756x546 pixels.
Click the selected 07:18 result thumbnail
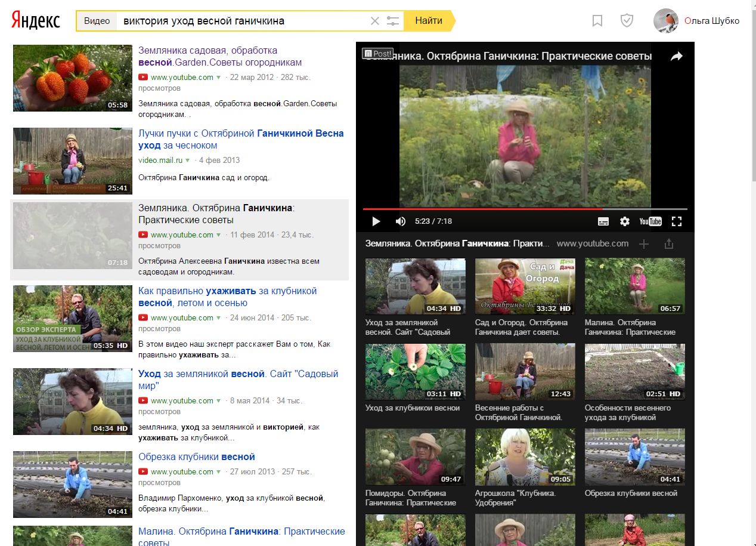[72, 236]
